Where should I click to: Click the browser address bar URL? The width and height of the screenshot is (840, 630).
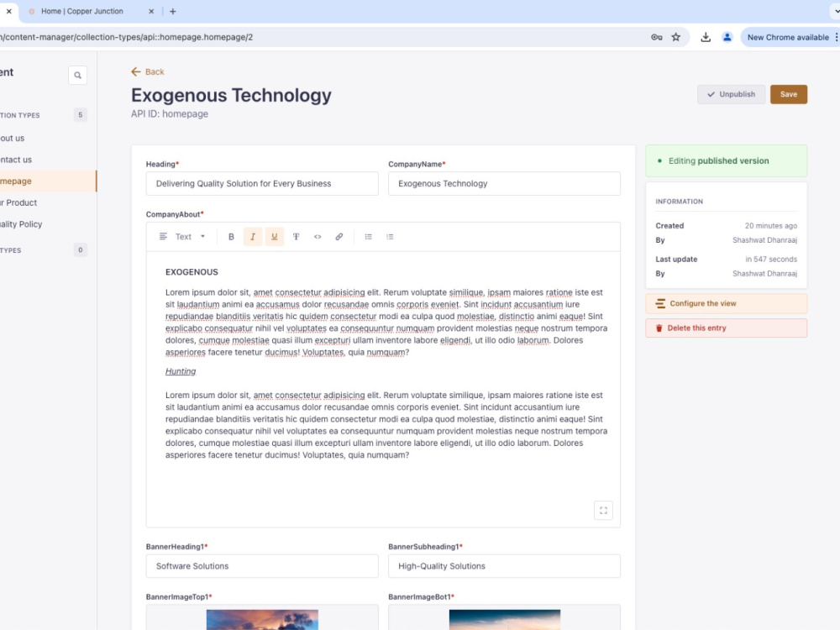coord(127,37)
